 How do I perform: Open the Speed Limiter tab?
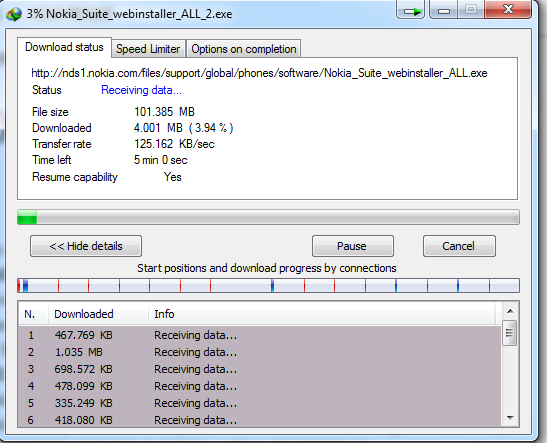coord(148,49)
